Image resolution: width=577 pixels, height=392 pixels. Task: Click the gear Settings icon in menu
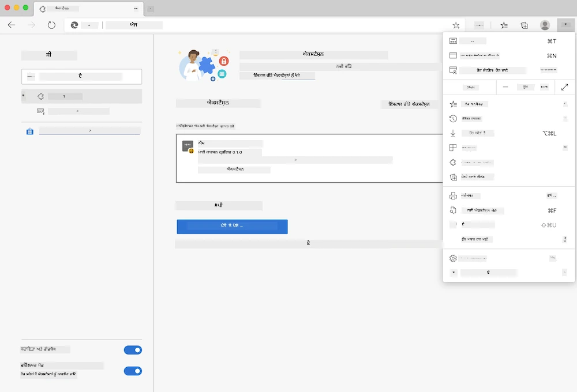[x=453, y=258]
